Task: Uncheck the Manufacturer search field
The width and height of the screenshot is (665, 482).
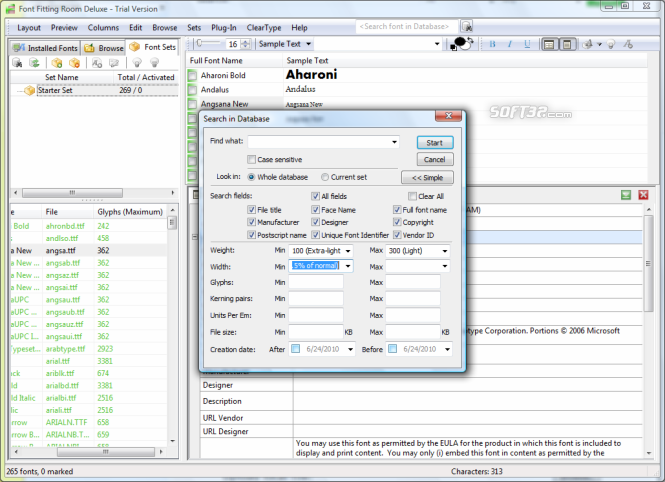Action: [x=251, y=222]
